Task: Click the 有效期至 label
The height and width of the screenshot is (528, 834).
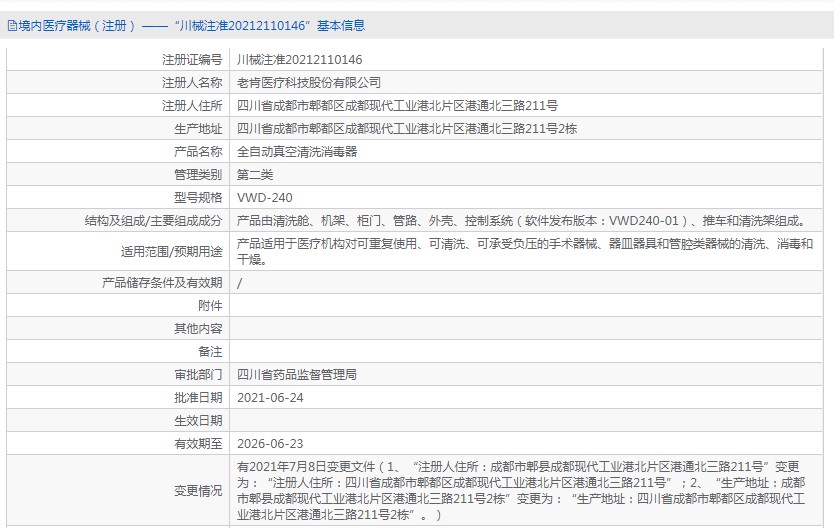Action: pos(198,443)
